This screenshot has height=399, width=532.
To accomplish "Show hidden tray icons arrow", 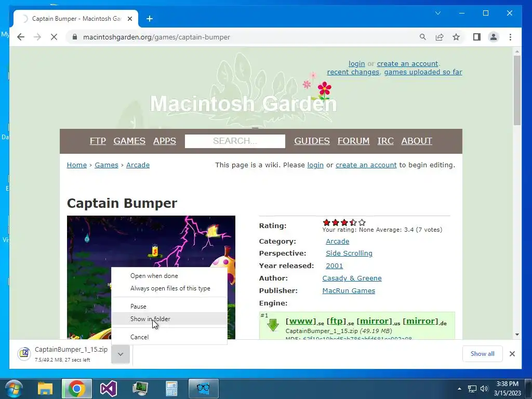I will pos(459,389).
